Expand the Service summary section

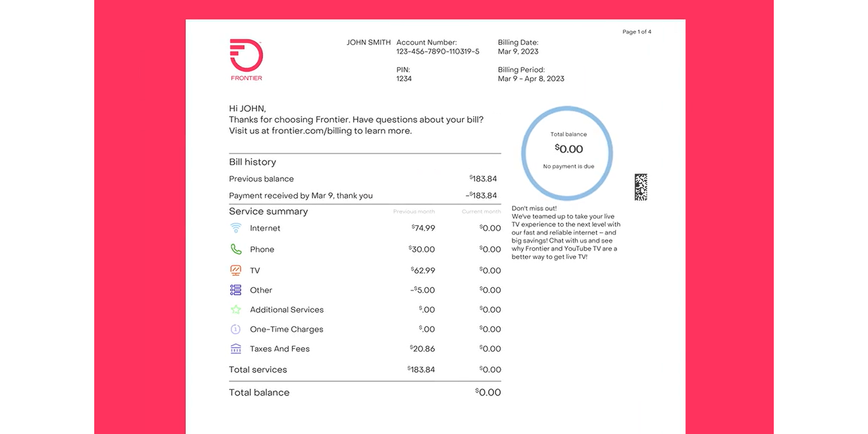pyautogui.click(x=268, y=211)
